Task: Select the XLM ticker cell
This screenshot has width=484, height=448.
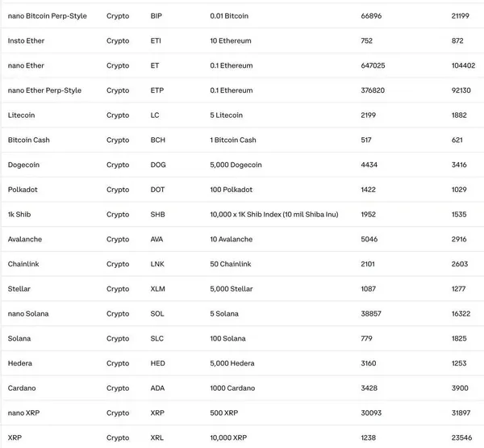Action: pyautogui.click(x=158, y=289)
